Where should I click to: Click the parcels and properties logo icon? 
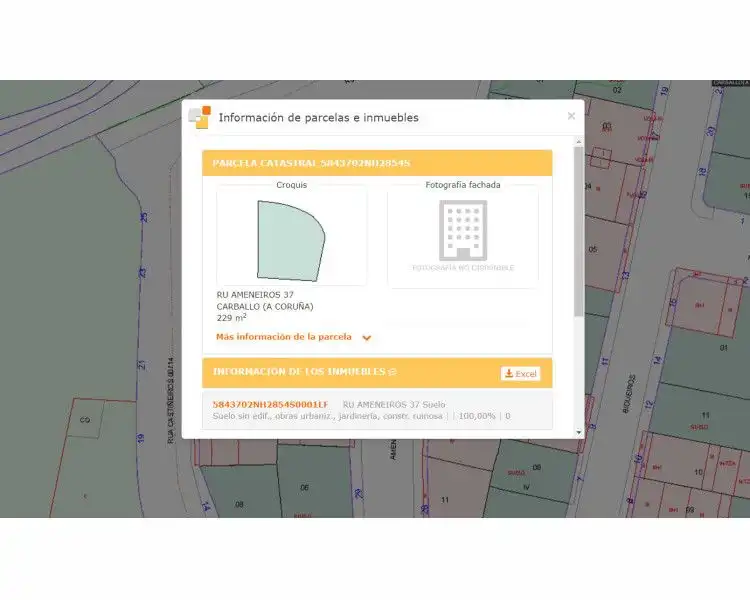tap(199, 117)
